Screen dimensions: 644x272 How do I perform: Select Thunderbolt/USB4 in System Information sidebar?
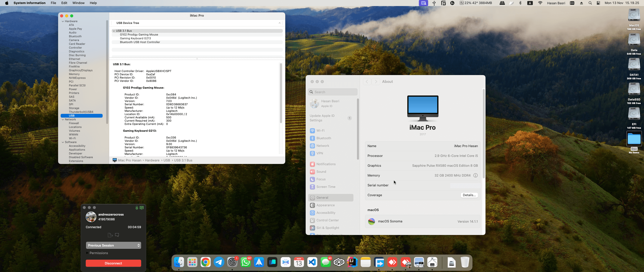tap(81, 112)
